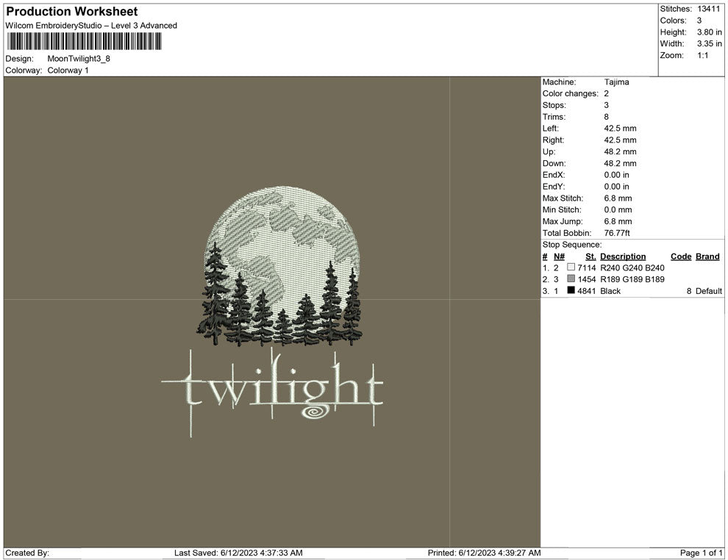The width and height of the screenshot is (728, 560).
Task: Click the 'N#' column header
Action: tap(559, 256)
